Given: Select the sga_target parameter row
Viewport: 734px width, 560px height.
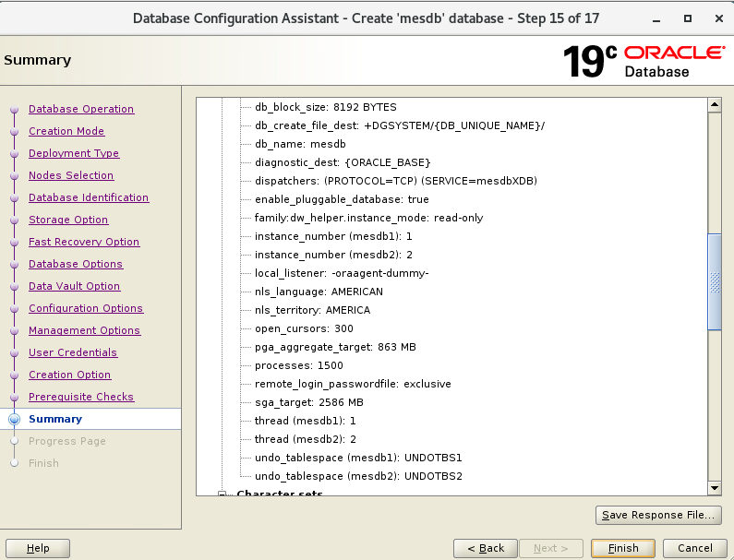Looking at the screenshot, I should (x=309, y=402).
